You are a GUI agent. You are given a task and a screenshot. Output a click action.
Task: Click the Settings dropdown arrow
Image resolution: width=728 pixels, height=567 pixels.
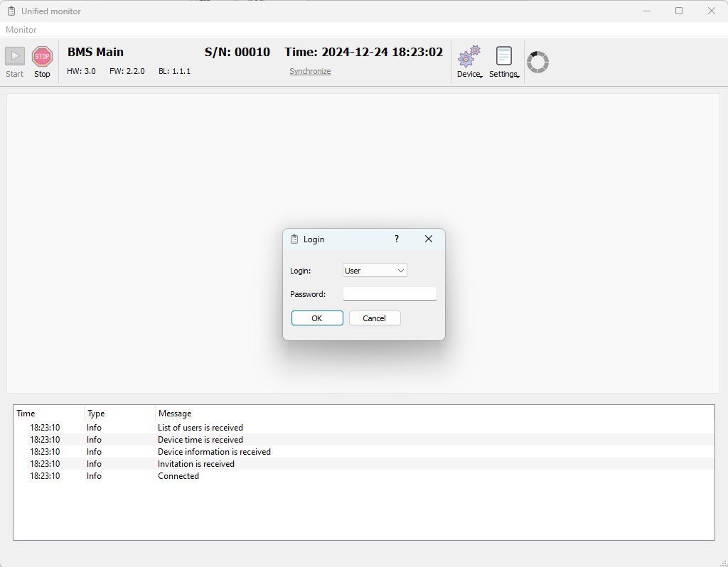(x=518, y=77)
